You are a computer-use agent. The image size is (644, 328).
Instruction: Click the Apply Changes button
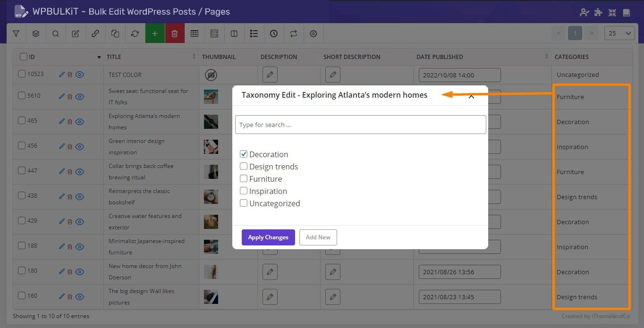click(268, 237)
